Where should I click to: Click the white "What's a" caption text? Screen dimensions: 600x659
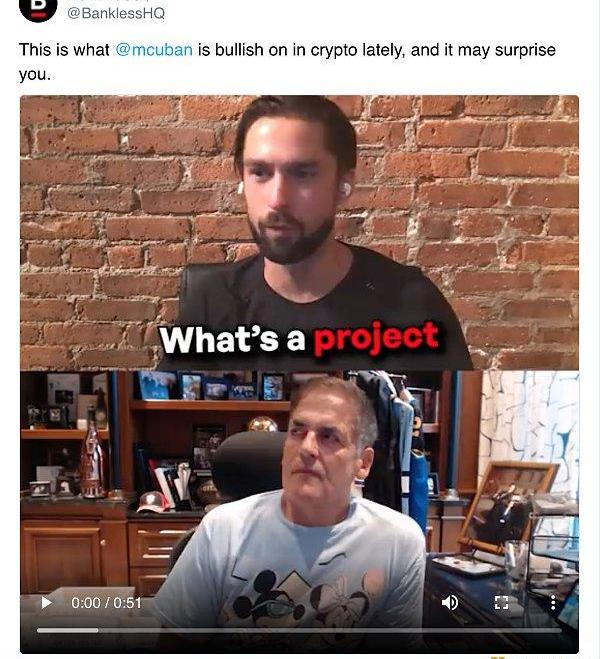[232, 339]
